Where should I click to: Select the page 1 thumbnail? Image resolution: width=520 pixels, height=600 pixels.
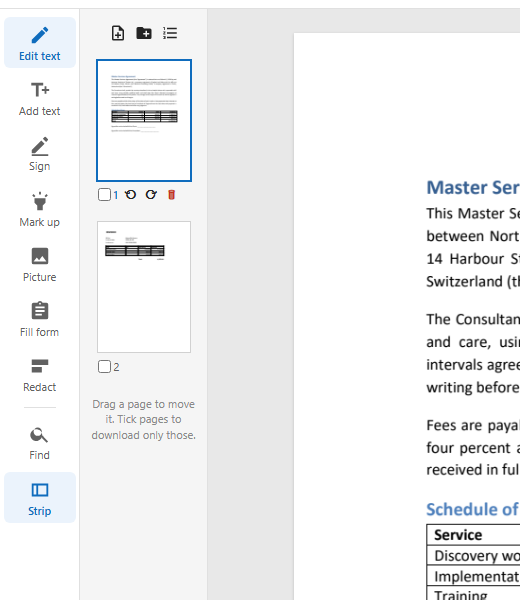pyautogui.click(x=144, y=120)
